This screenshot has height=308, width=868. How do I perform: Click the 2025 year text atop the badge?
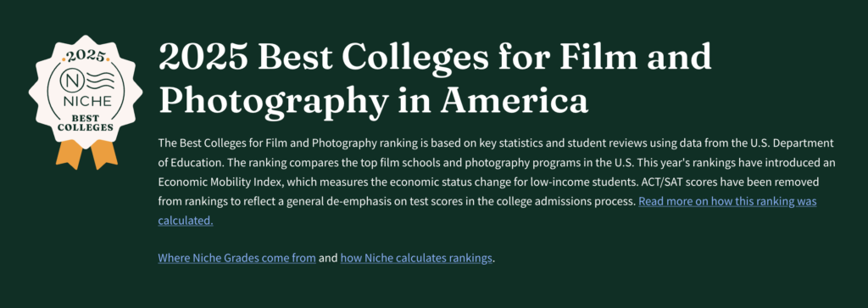click(86, 57)
